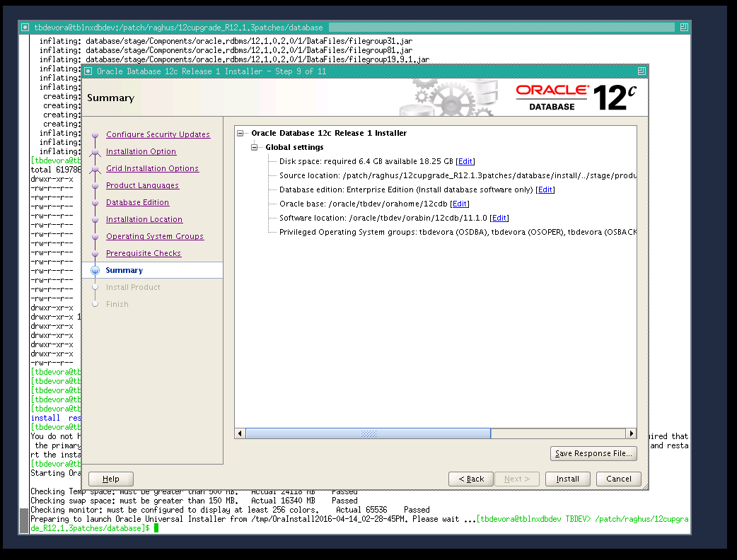The width and height of the screenshot is (737, 560).
Task: Open Help for the installer
Action: click(110, 479)
